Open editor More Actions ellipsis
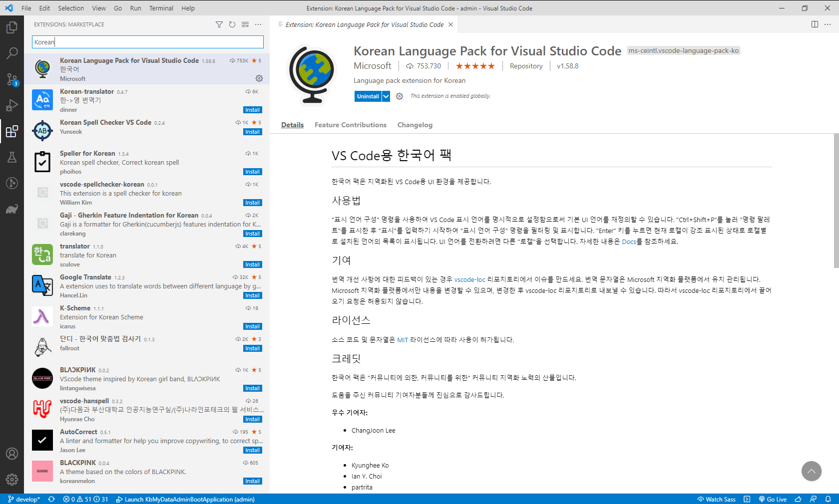This screenshot has height=504, width=839. click(828, 24)
